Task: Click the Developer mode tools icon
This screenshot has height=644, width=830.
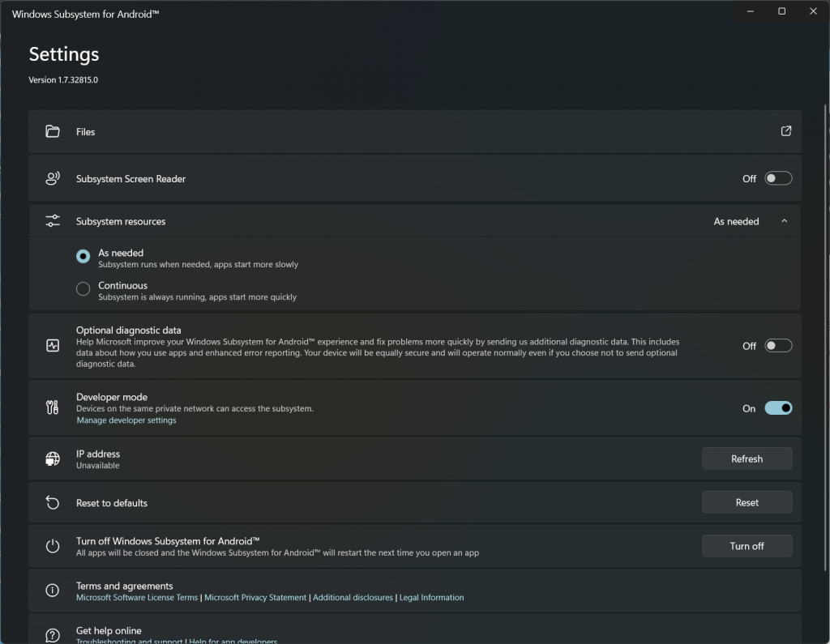Action: [x=53, y=408]
